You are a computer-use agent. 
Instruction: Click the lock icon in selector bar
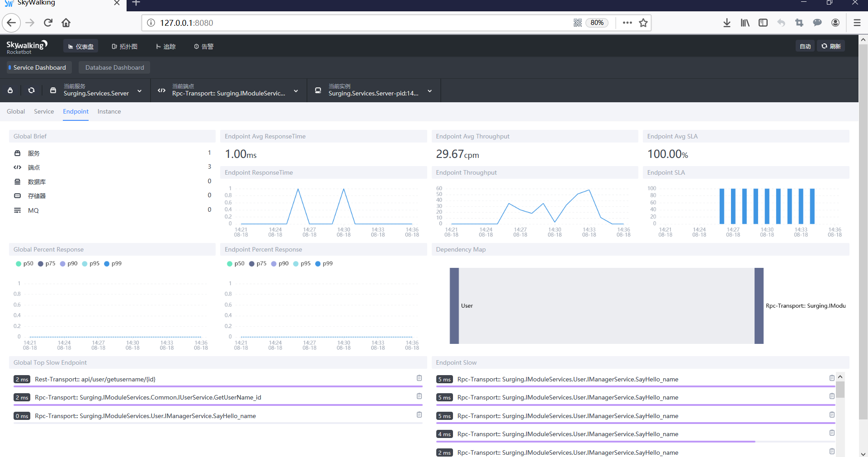point(10,90)
